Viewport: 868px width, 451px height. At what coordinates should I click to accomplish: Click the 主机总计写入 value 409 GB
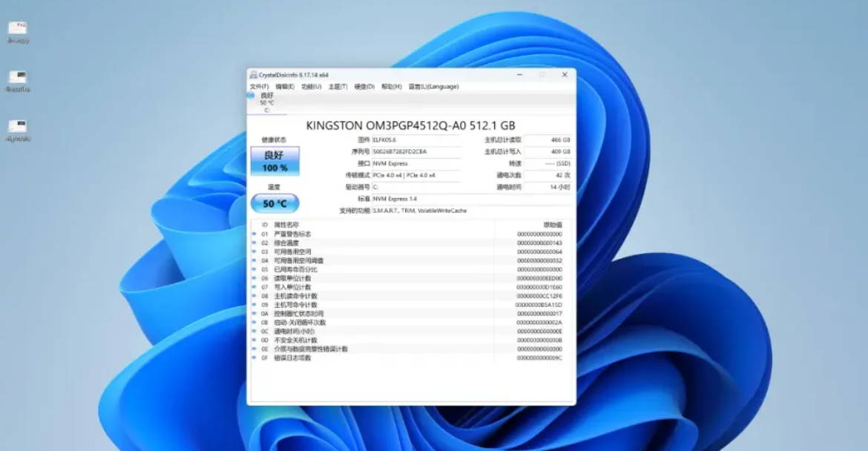pos(548,151)
